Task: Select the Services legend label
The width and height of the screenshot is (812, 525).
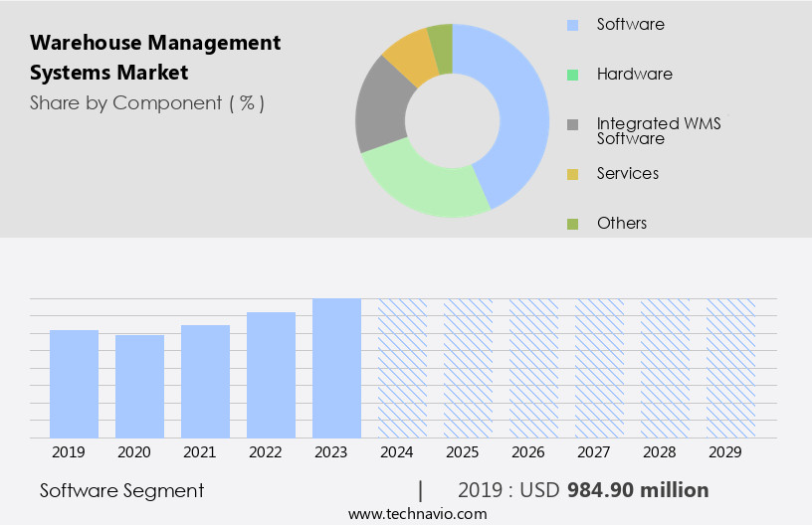Action: (x=627, y=173)
